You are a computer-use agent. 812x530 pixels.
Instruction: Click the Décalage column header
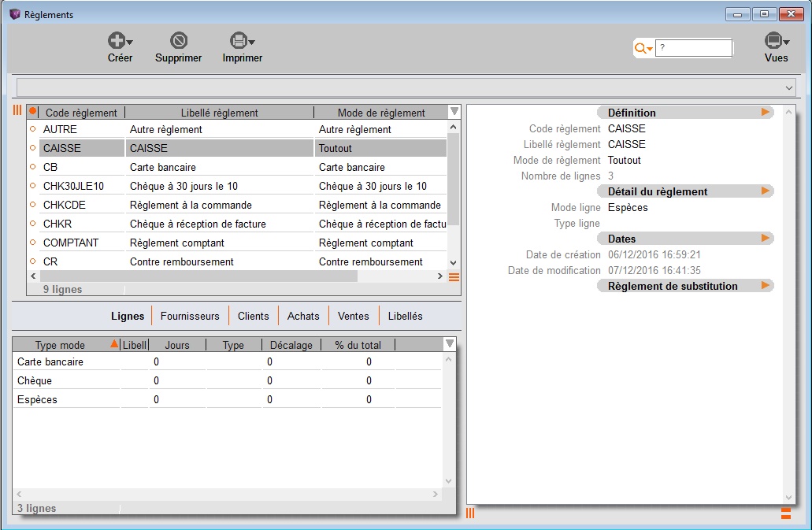291,345
